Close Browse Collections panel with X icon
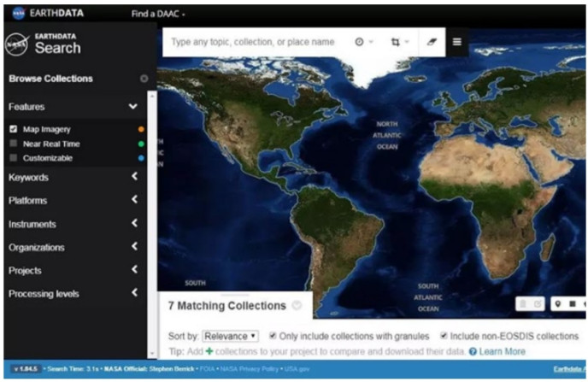The image size is (588, 382). (x=144, y=79)
